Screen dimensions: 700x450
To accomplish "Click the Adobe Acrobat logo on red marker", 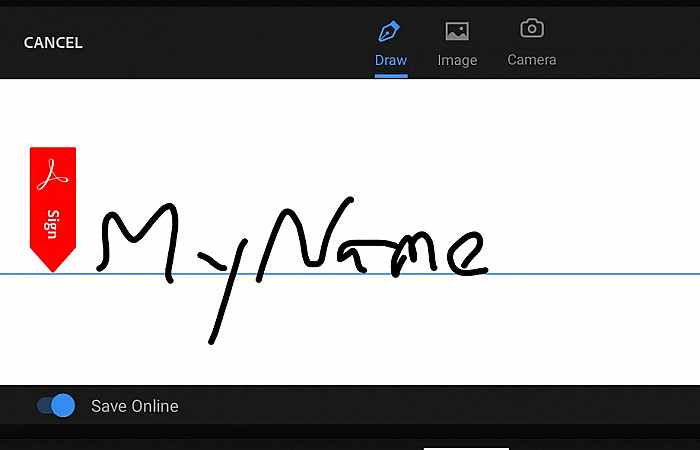I will click(52, 177).
